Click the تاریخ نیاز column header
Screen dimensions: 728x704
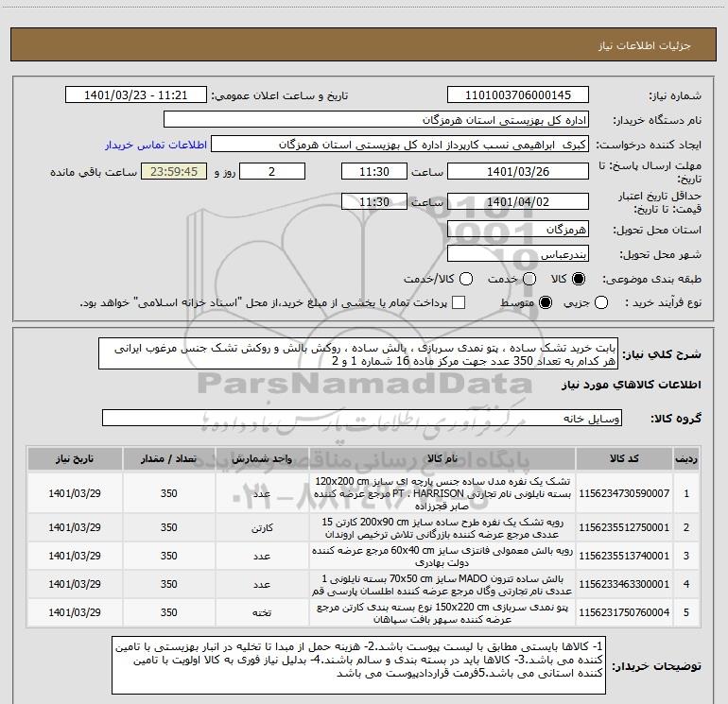tap(75, 459)
